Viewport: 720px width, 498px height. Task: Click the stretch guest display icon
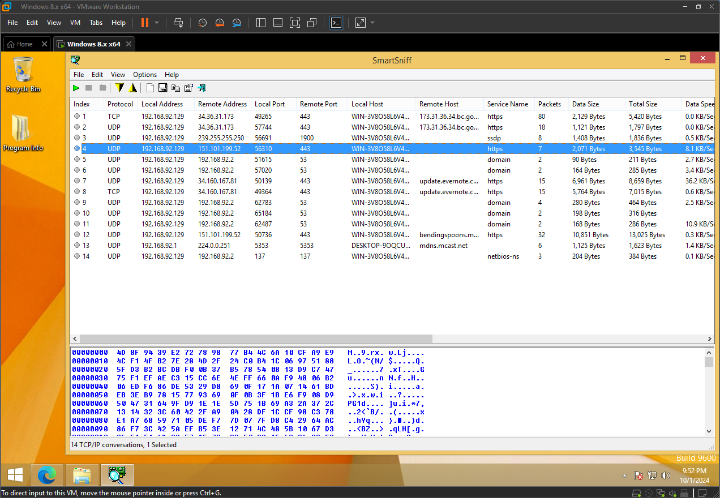tap(360, 22)
